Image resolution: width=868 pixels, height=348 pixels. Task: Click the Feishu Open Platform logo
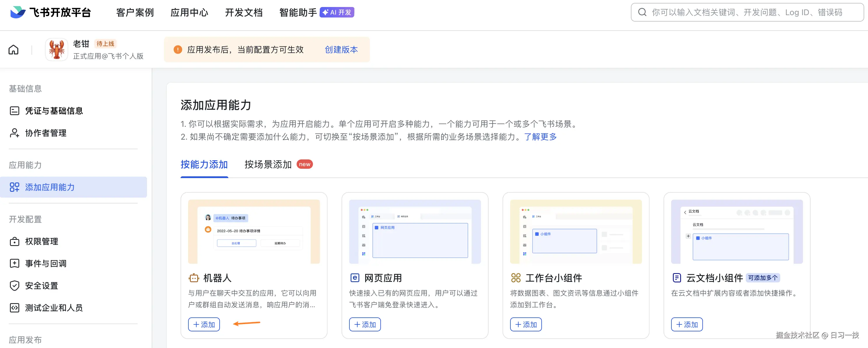[50, 13]
